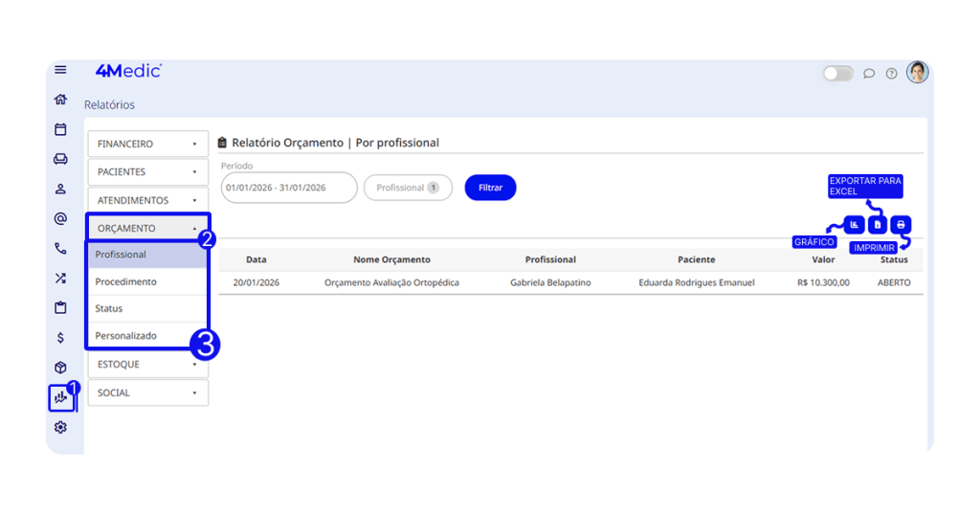The width and height of the screenshot is (980, 515).
Task: Click the Exportar para Excel icon
Action: tap(878, 225)
